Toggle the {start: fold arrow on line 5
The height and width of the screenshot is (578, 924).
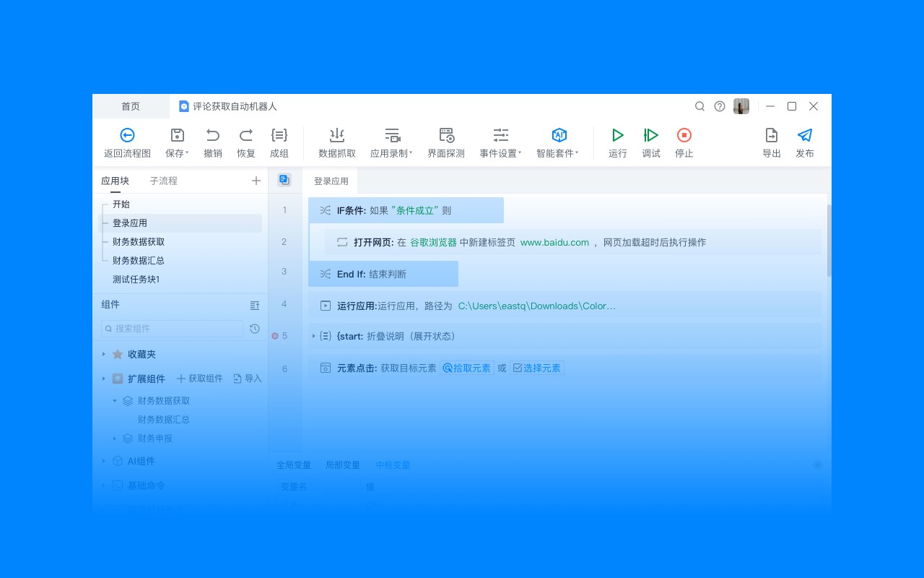point(314,336)
